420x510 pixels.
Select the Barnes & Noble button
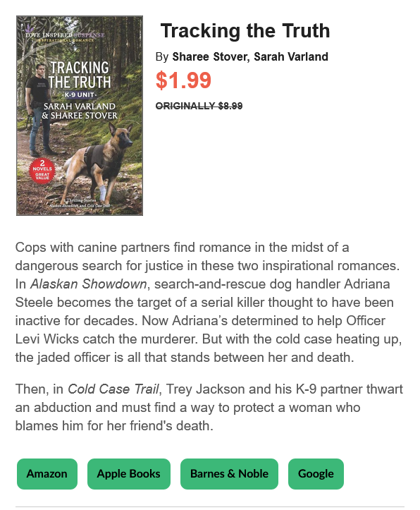pos(229,473)
